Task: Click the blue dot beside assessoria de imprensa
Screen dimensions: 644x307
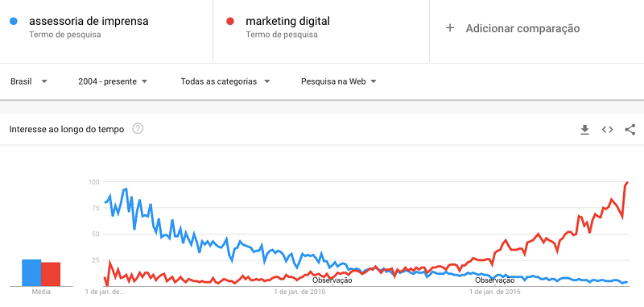Action: tap(13, 21)
